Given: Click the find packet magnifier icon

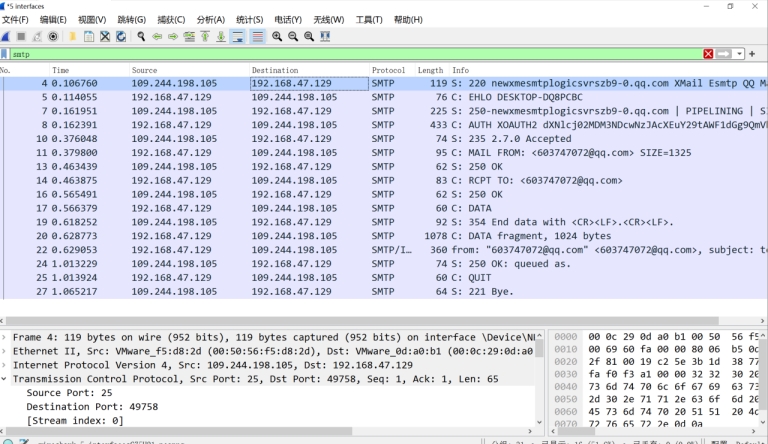Looking at the screenshot, I should (x=142, y=36).
